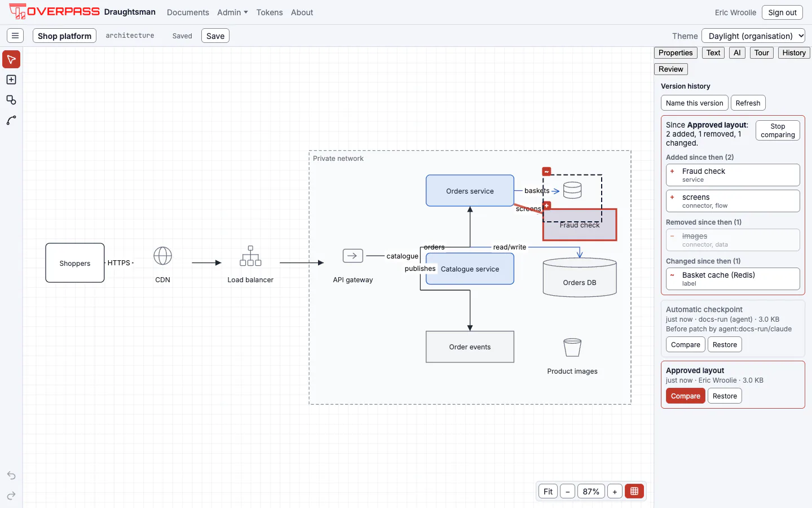Screen dimensions: 812x508
Task: Open the Text tab
Action: coord(713,52)
